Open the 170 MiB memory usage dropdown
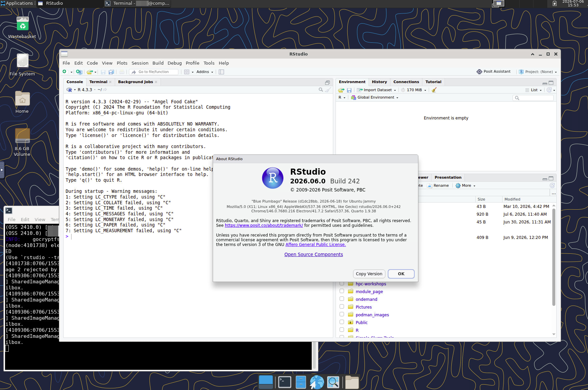 414,90
